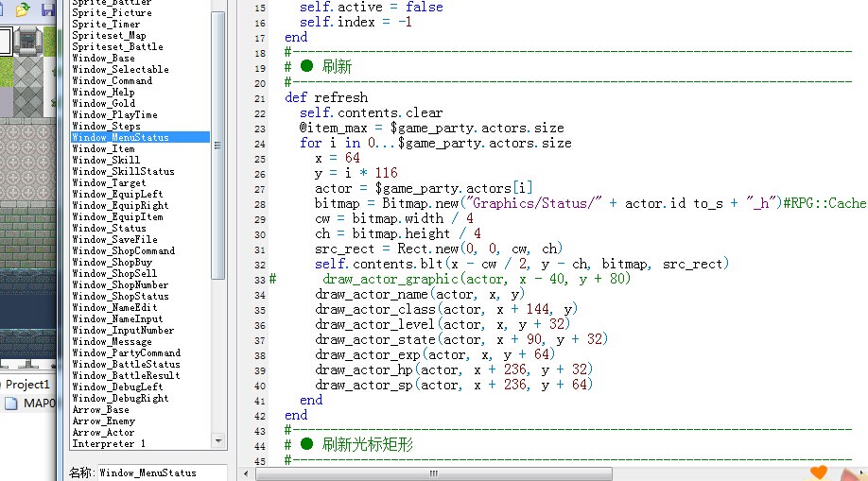Click the Project1 label in map tree
This screenshot has height=481, width=868.
pyautogui.click(x=27, y=384)
